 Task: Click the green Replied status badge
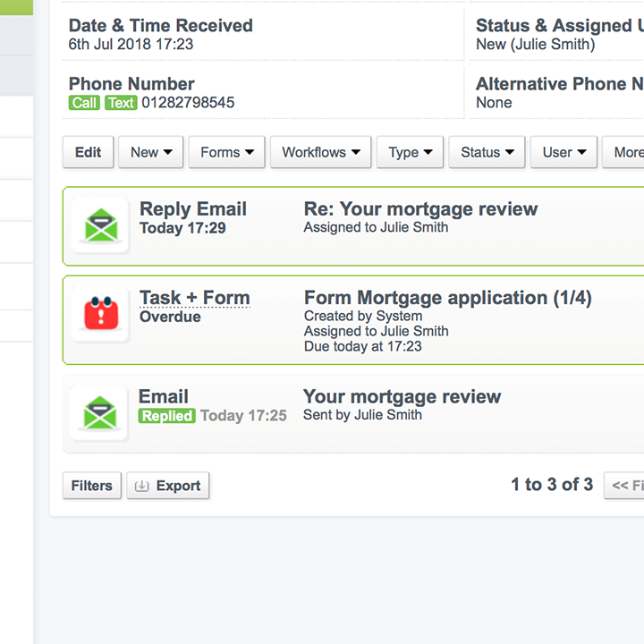166,416
